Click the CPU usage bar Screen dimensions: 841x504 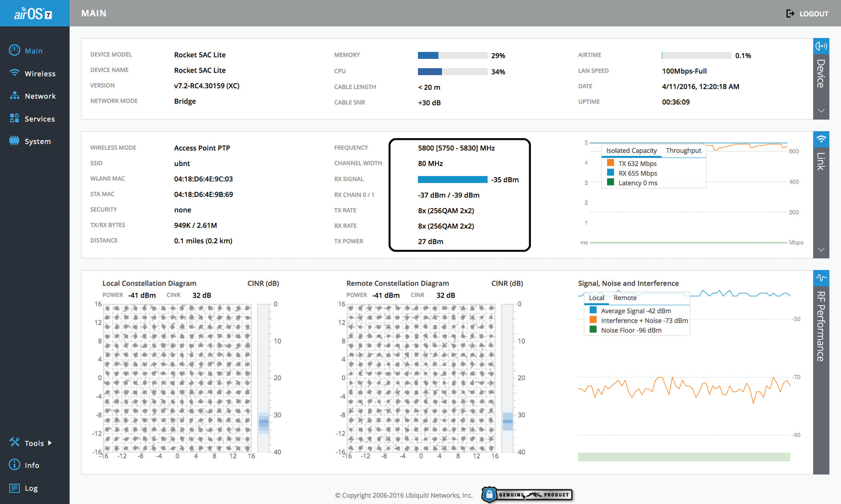453,71
